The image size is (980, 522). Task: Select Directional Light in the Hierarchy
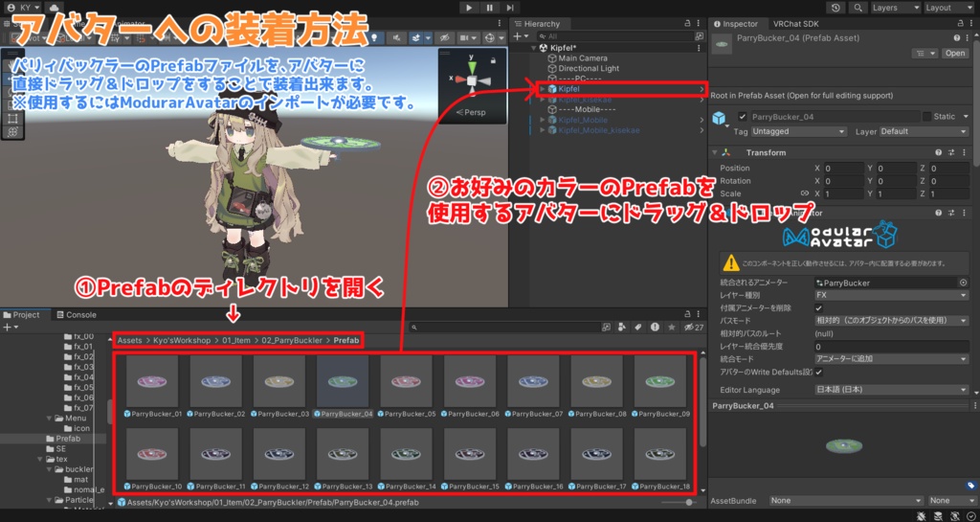click(x=589, y=68)
